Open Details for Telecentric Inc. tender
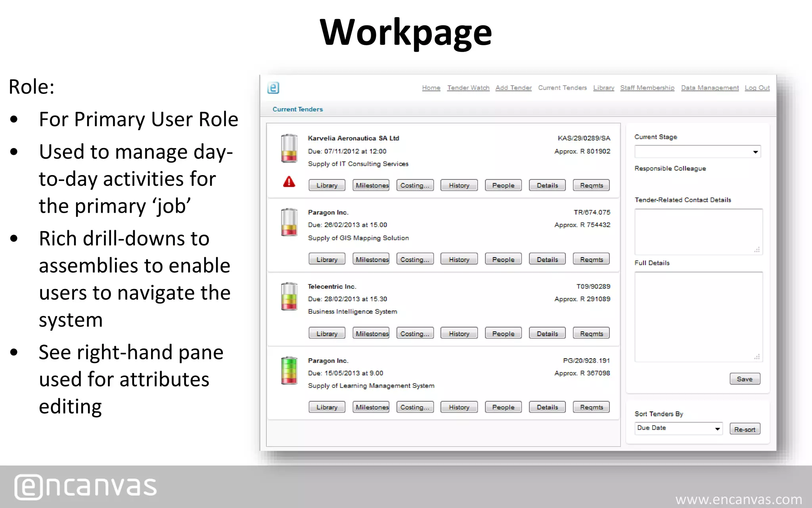Image resolution: width=812 pixels, height=508 pixels. [x=547, y=333]
